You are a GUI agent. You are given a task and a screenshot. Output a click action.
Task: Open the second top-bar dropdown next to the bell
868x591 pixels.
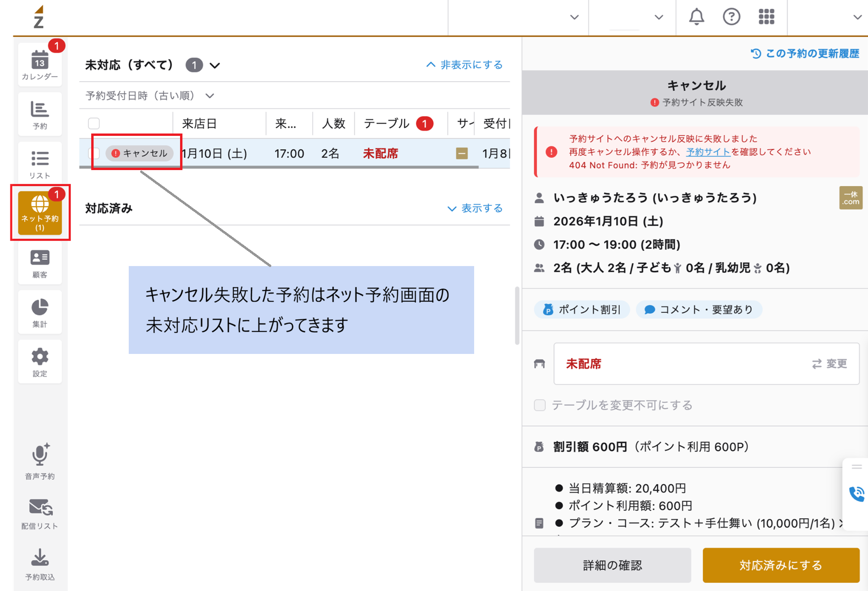(658, 17)
